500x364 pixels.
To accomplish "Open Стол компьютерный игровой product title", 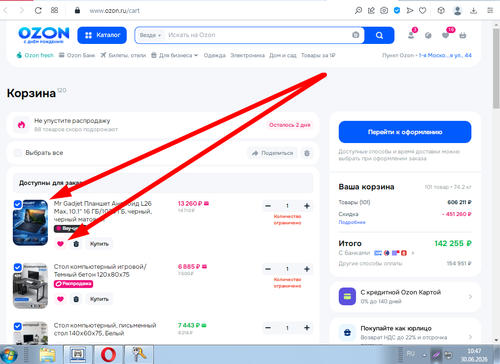I will (100, 270).
